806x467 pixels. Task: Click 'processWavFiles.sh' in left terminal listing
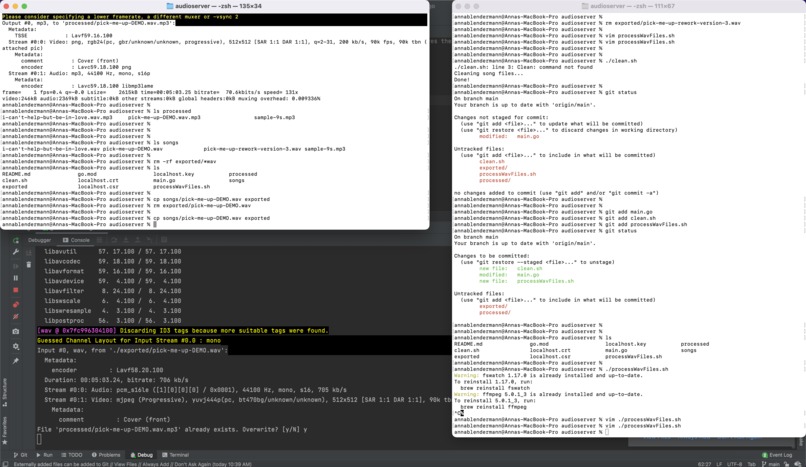[x=181, y=186]
